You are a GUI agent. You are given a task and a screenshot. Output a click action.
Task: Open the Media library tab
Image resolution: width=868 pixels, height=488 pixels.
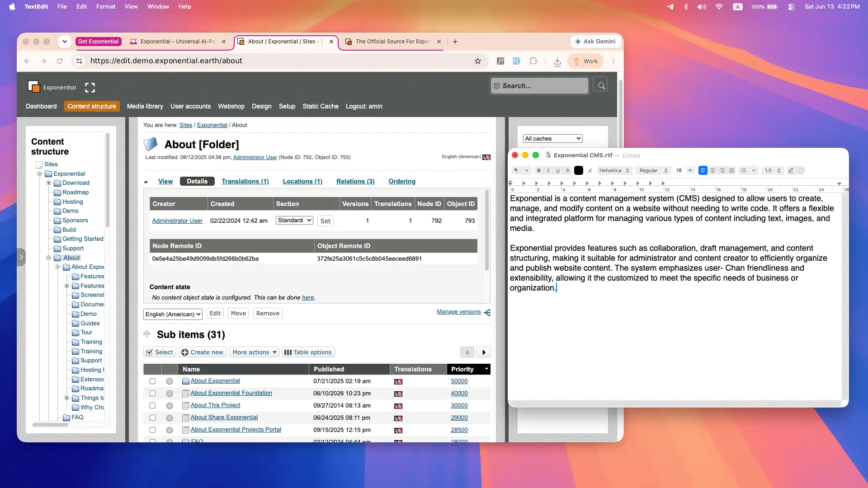145,106
